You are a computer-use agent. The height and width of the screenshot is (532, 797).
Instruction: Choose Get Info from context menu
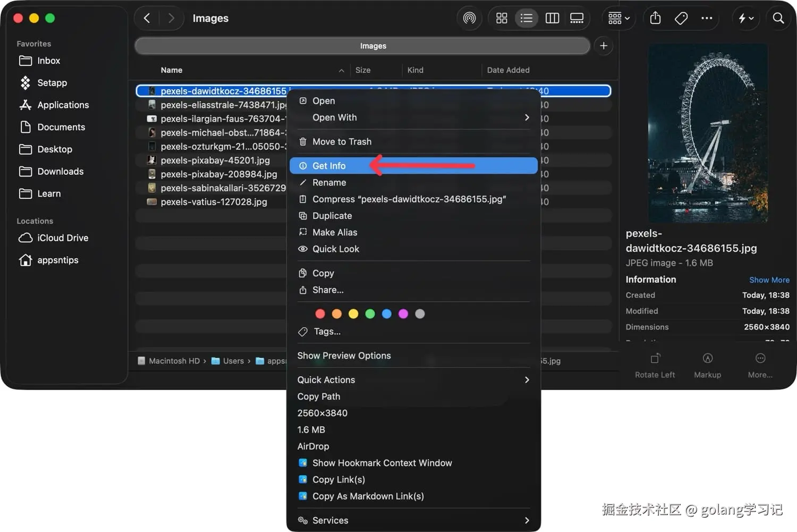(413, 166)
